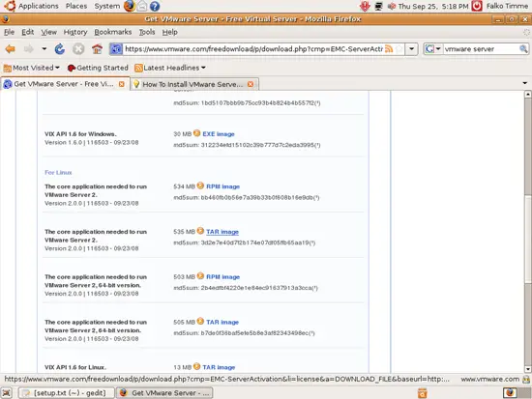Switch to the 'Get VMware Server - Free Vi...' tab
This screenshot has height=399, width=532.
[x=65, y=84]
